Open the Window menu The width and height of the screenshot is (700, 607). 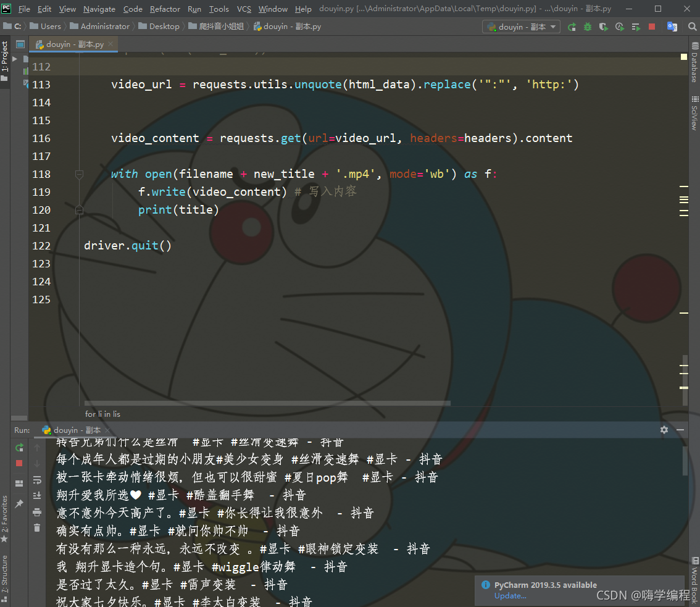pos(273,9)
